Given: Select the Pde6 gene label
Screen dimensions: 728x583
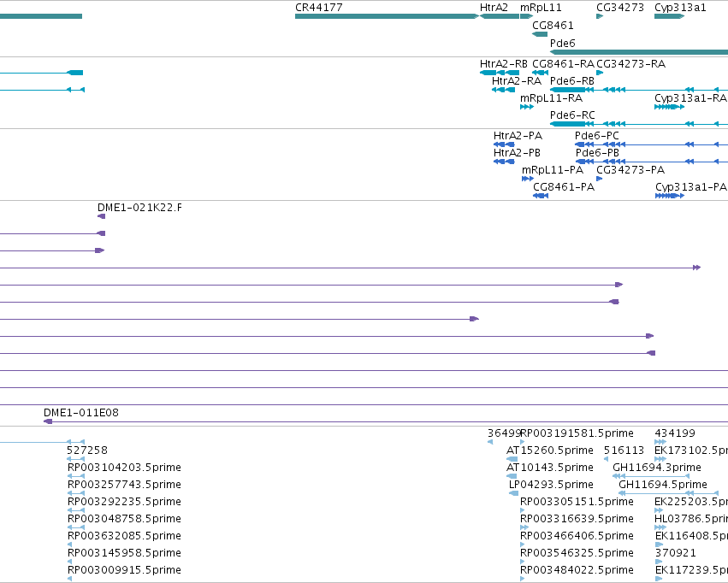Looking at the screenshot, I should point(563,43).
